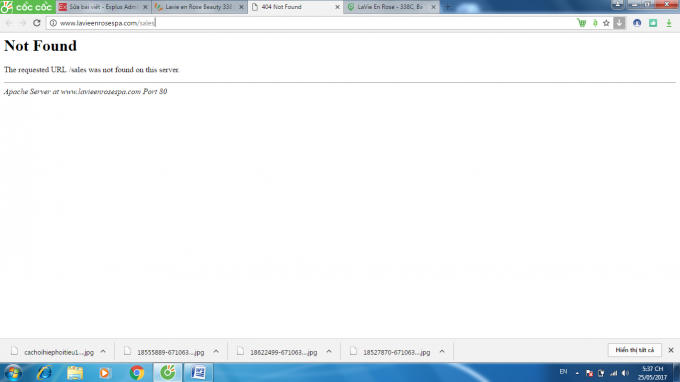This screenshot has width=680, height=382.
Task: Expand options for 18527870-671063...jpg download
Action: pyautogui.click(x=442, y=352)
